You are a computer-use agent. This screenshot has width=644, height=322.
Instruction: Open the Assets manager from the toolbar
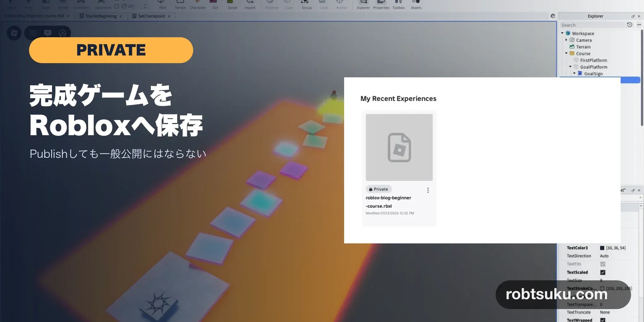click(416, 4)
